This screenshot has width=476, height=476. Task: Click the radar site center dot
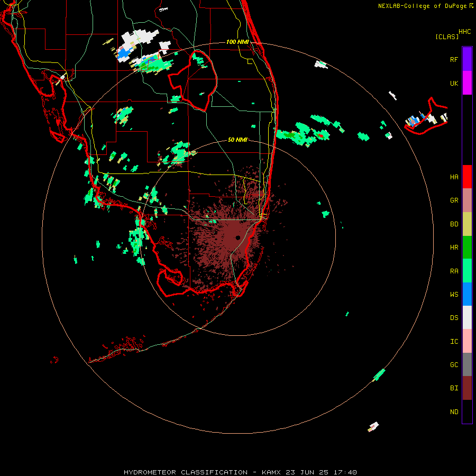[237, 237]
